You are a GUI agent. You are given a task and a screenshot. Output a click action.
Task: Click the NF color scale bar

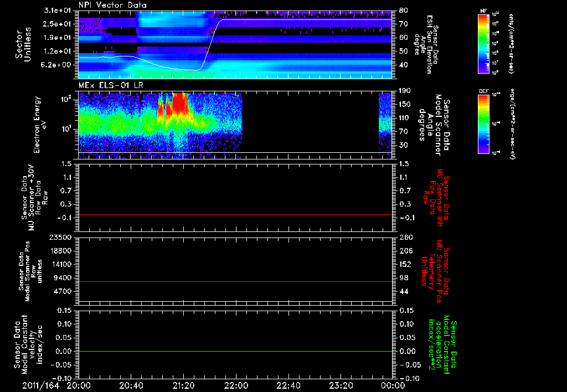(483, 44)
